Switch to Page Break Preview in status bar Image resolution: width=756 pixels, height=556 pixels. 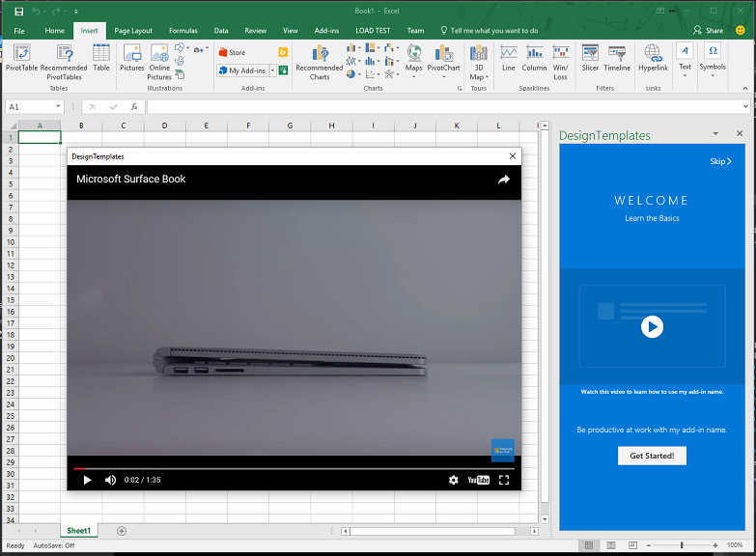632,545
